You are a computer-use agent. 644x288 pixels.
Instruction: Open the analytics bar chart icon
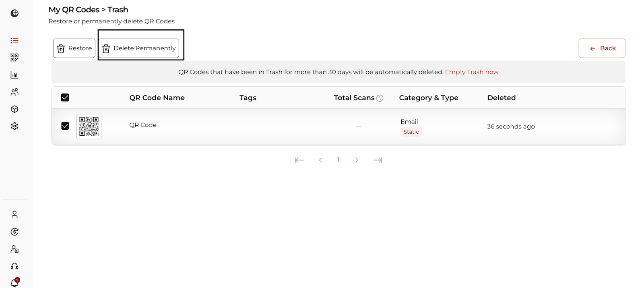pyautogui.click(x=14, y=75)
